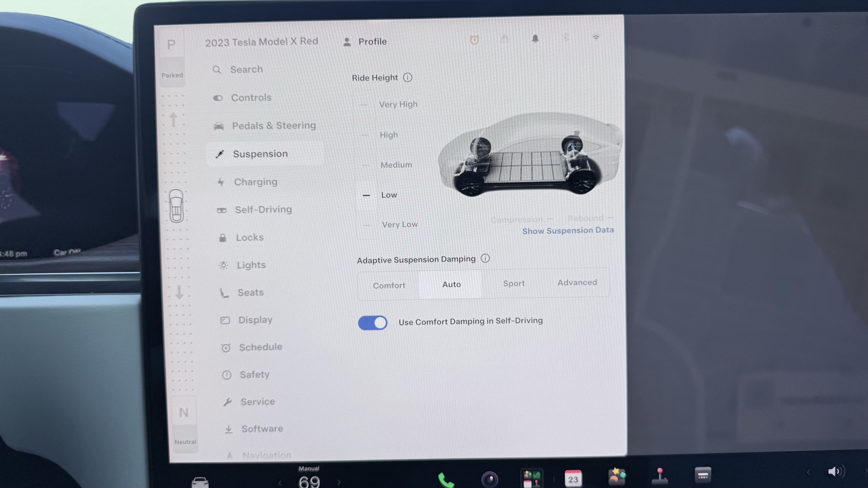Select Advanced damping mode
The width and height of the screenshot is (868, 488).
(577, 282)
